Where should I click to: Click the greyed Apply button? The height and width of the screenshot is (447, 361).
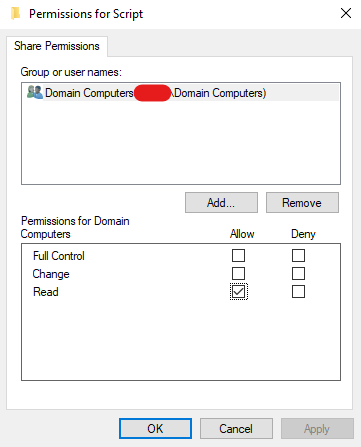click(x=317, y=429)
